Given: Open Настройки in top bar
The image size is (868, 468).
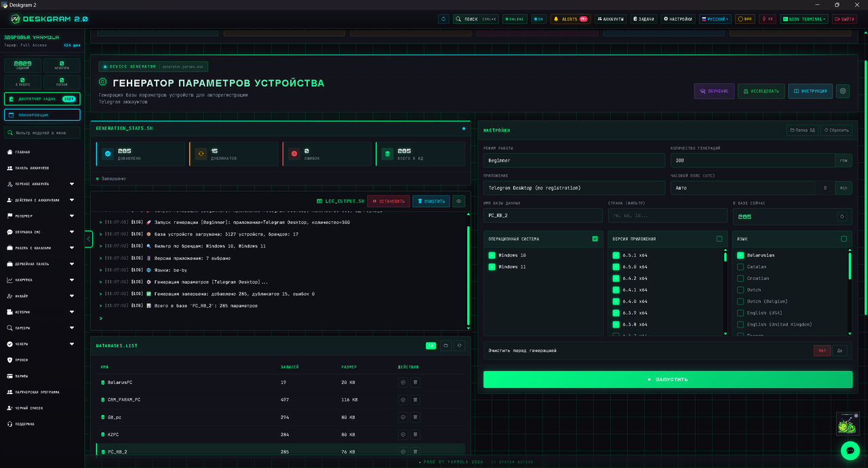Looking at the screenshot, I should pyautogui.click(x=677, y=19).
